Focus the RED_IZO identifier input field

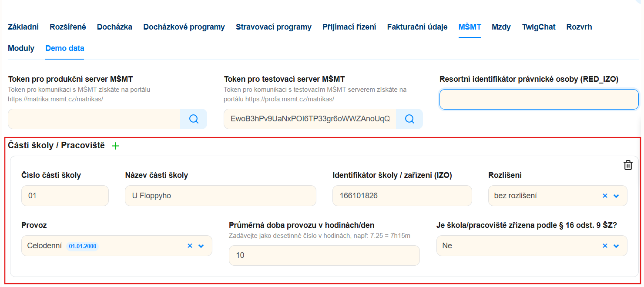click(539, 99)
